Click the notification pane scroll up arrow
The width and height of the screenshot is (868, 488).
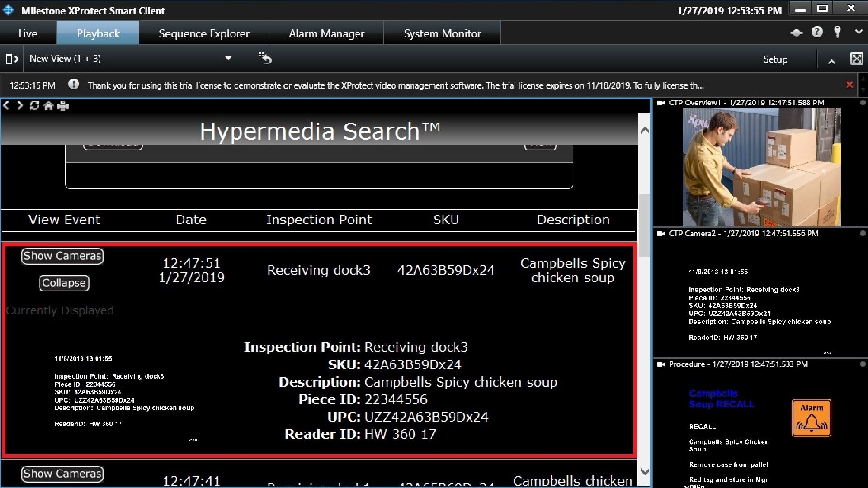tap(863, 79)
